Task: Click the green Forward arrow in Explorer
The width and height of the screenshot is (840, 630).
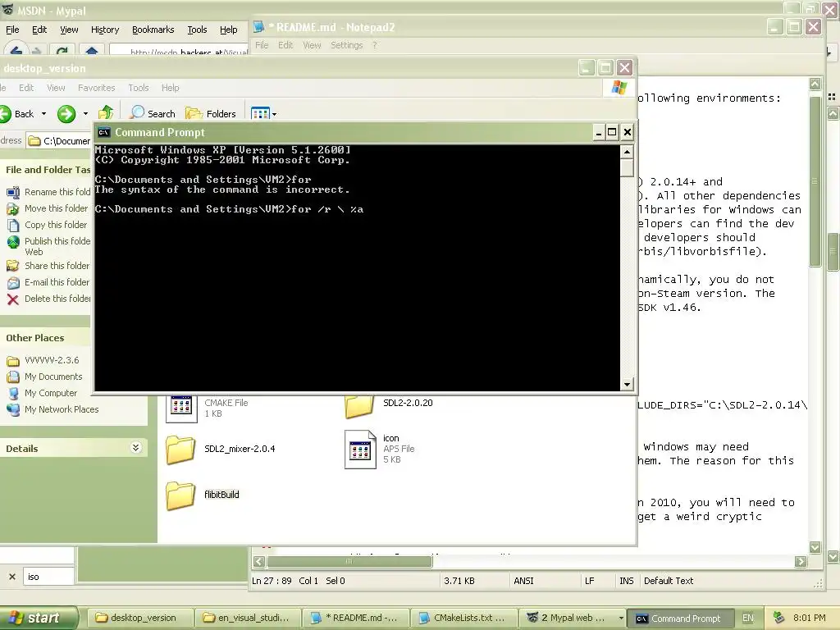Action: tap(66, 113)
